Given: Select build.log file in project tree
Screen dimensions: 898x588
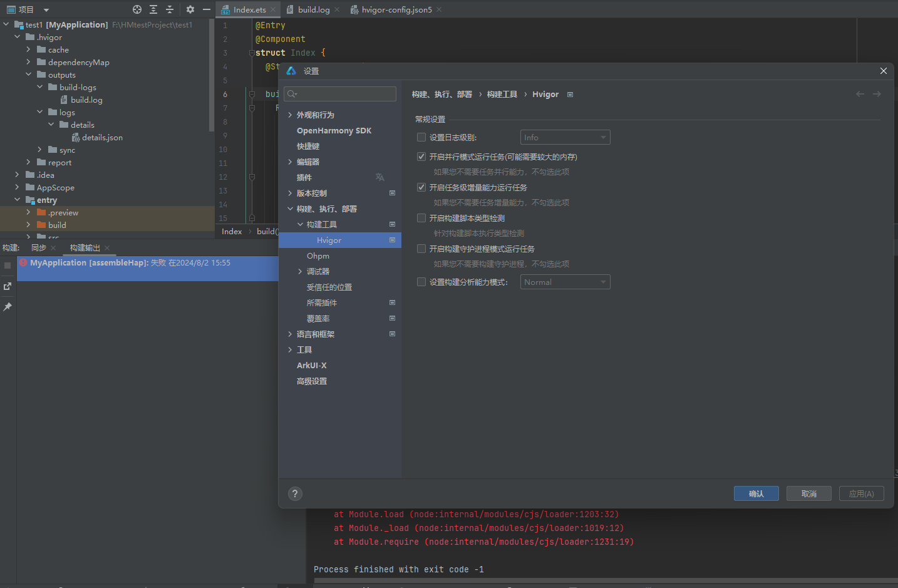Looking at the screenshot, I should pyautogui.click(x=86, y=100).
